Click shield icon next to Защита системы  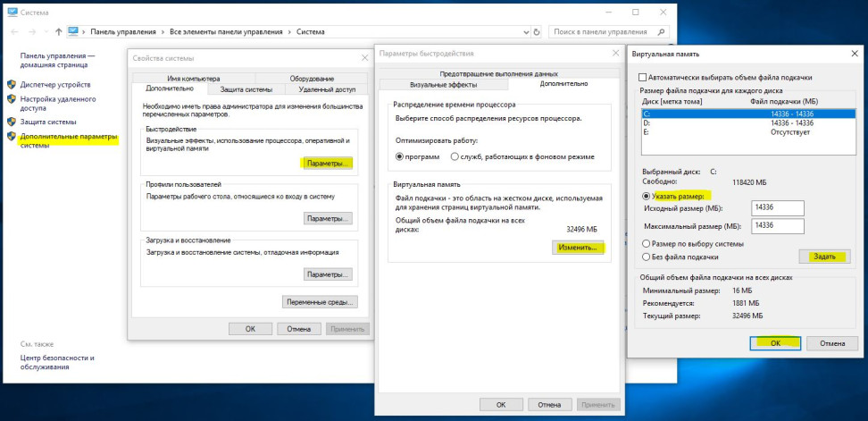pos(11,122)
